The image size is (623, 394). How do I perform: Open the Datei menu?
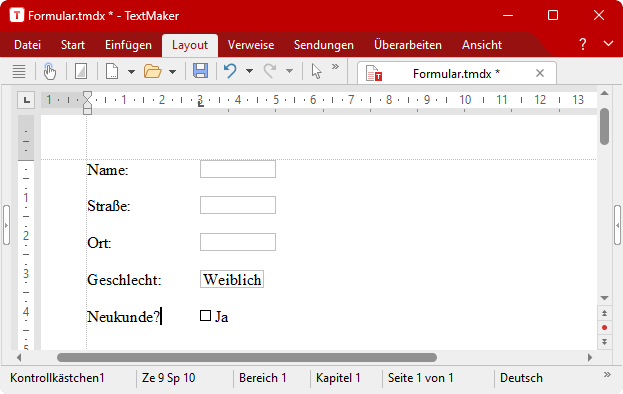[x=27, y=45]
